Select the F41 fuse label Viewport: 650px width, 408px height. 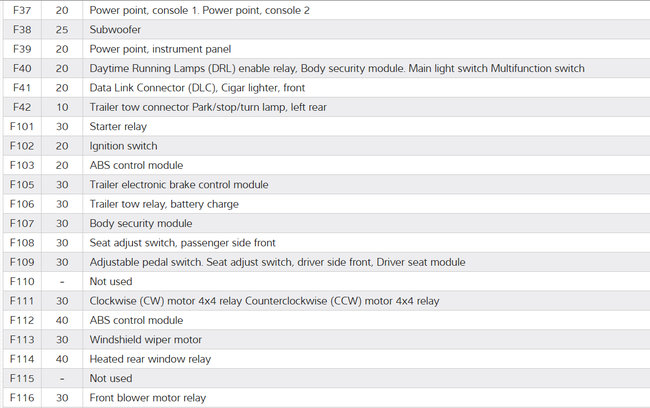click(x=21, y=88)
